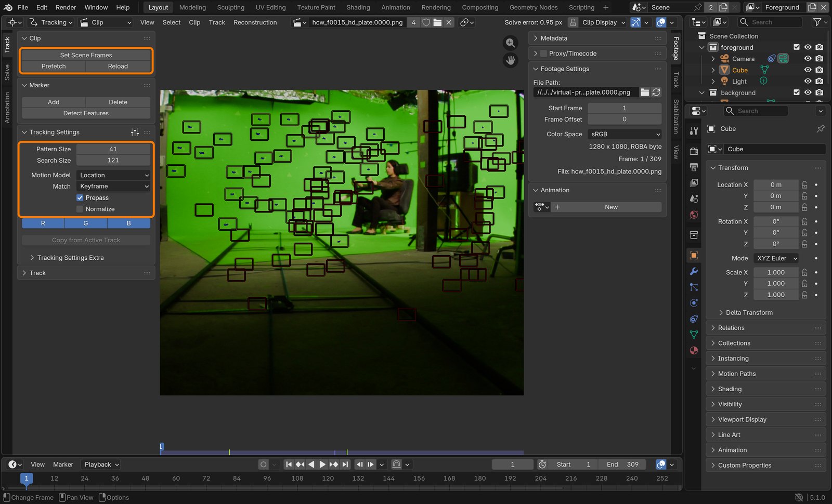Open the Material properties tab icon

click(x=694, y=350)
